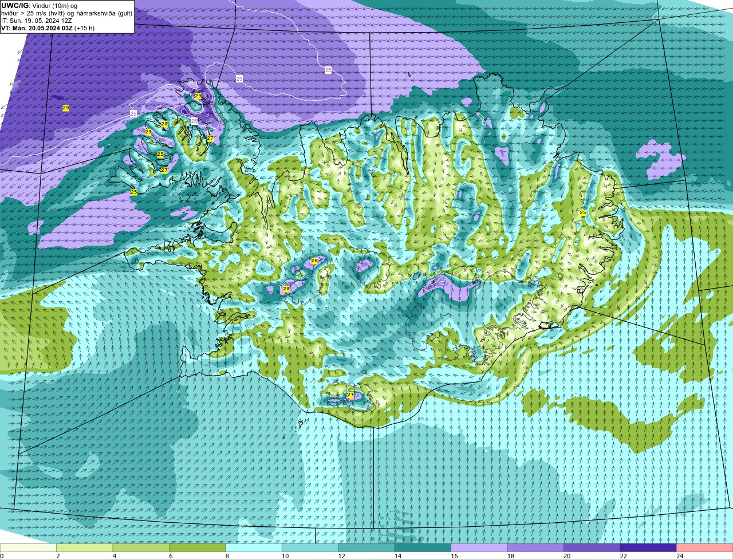Select the 4–6 m/s green legend swatch
This screenshot has width=733, height=560.
point(141,547)
